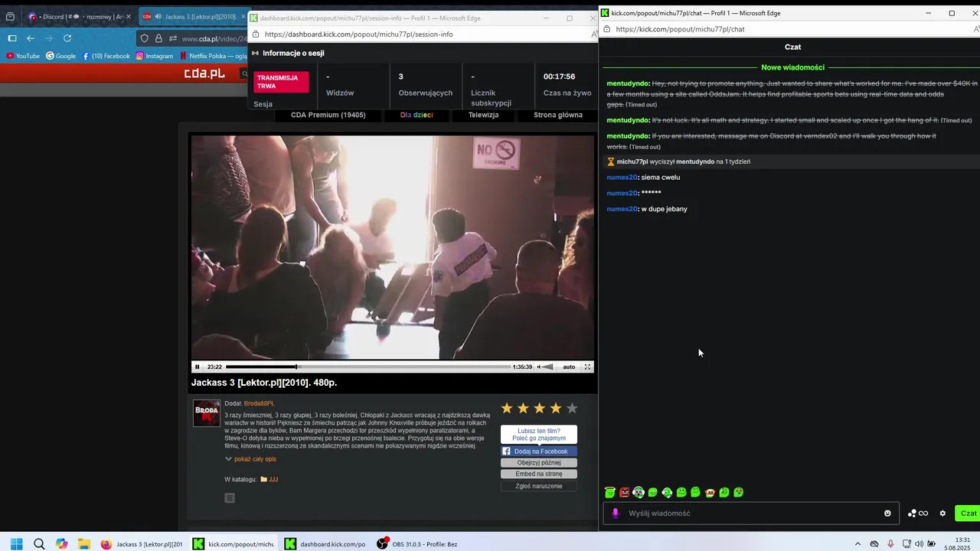The image size is (980, 551).
Task: Click the channel points infinity icon
Action: click(918, 514)
